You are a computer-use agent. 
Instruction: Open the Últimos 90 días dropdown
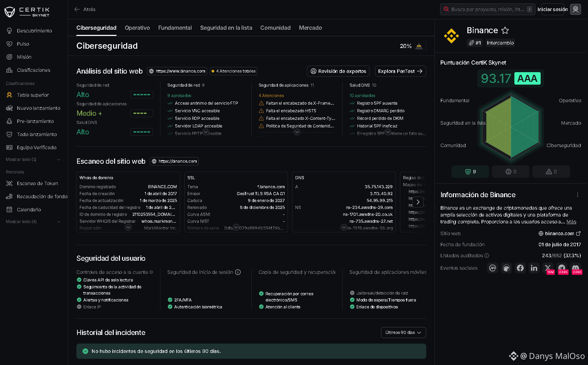pyautogui.click(x=403, y=333)
